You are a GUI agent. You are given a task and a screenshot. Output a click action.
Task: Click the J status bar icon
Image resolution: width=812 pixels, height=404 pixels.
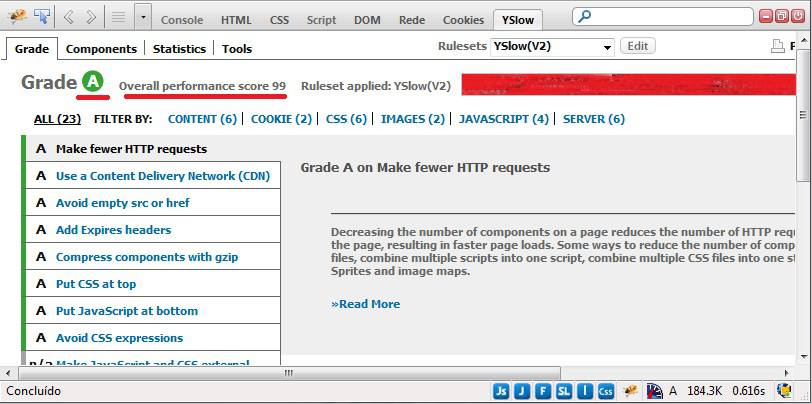[x=522, y=391]
